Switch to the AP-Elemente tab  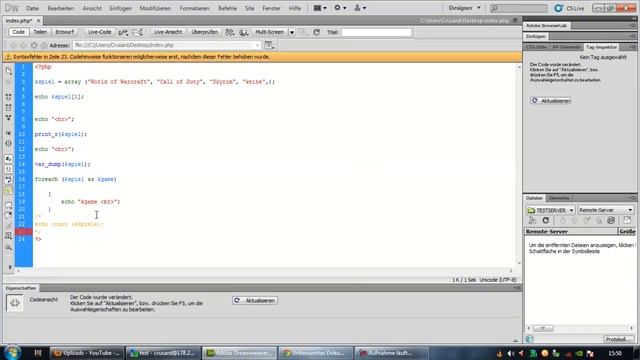pyautogui.click(x=566, y=47)
